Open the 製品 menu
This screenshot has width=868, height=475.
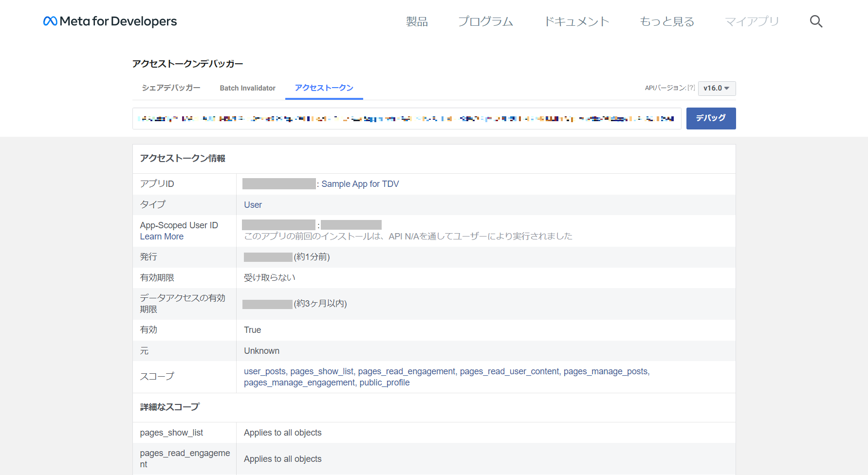(417, 21)
